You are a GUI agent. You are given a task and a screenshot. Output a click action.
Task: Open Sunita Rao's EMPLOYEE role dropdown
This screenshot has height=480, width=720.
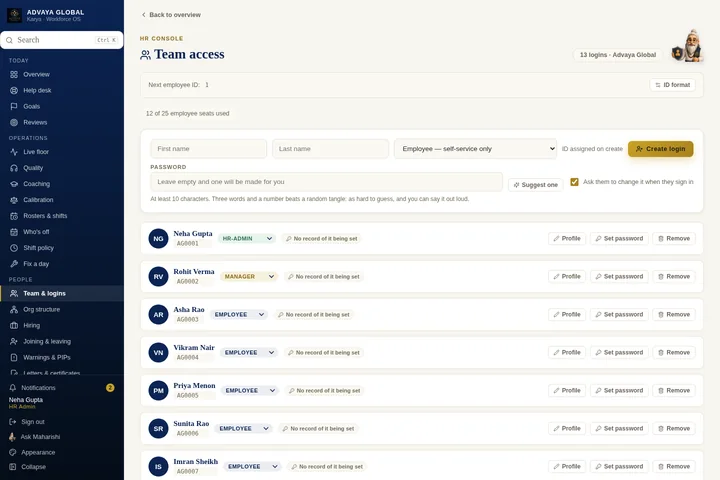pos(244,429)
